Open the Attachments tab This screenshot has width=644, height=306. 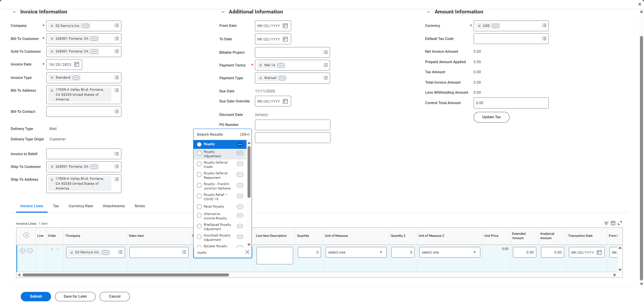click(x=114, y=206)
